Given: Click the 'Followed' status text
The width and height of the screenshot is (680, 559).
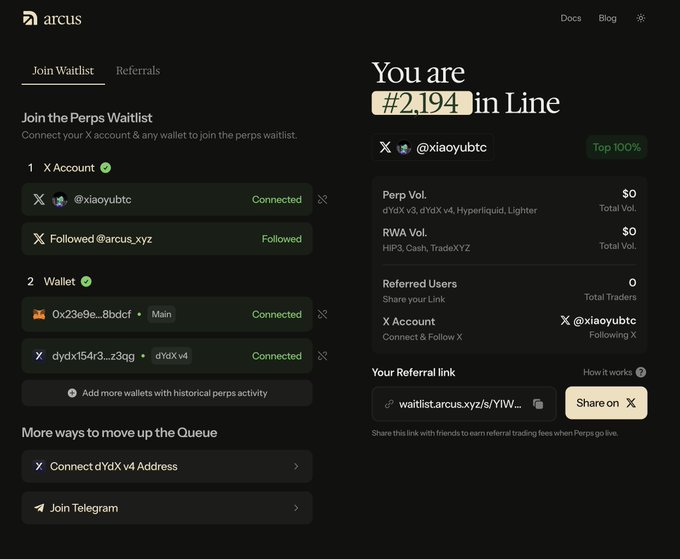Looking at the screenshot, I should (281, 239).
